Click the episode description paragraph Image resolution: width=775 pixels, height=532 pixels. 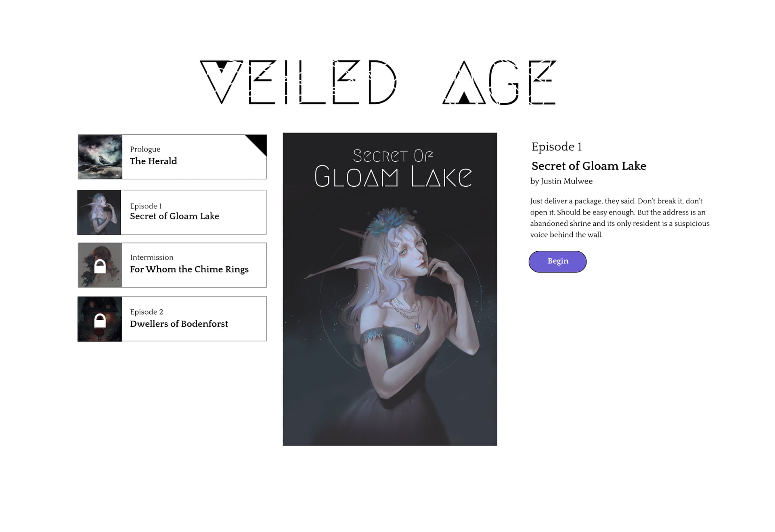pyautogui.click(x=620, y=218)
